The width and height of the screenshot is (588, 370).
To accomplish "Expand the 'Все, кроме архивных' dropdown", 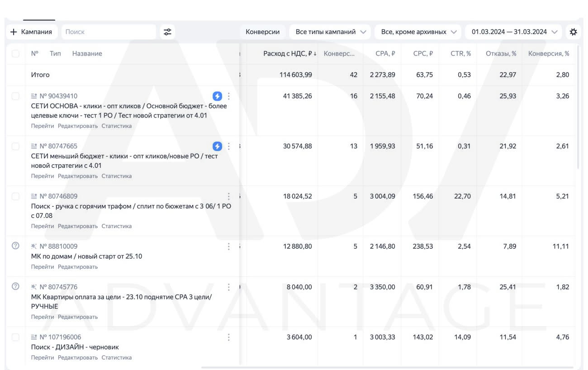I will [418, 32].
